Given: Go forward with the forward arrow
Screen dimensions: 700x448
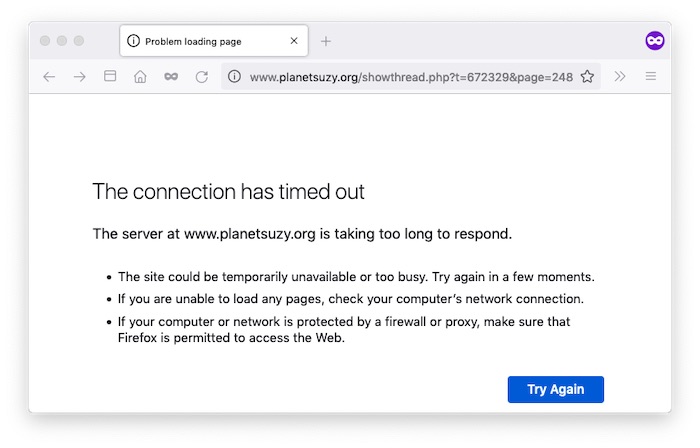Looking at the screenshot, I should [x=79, y=77].
